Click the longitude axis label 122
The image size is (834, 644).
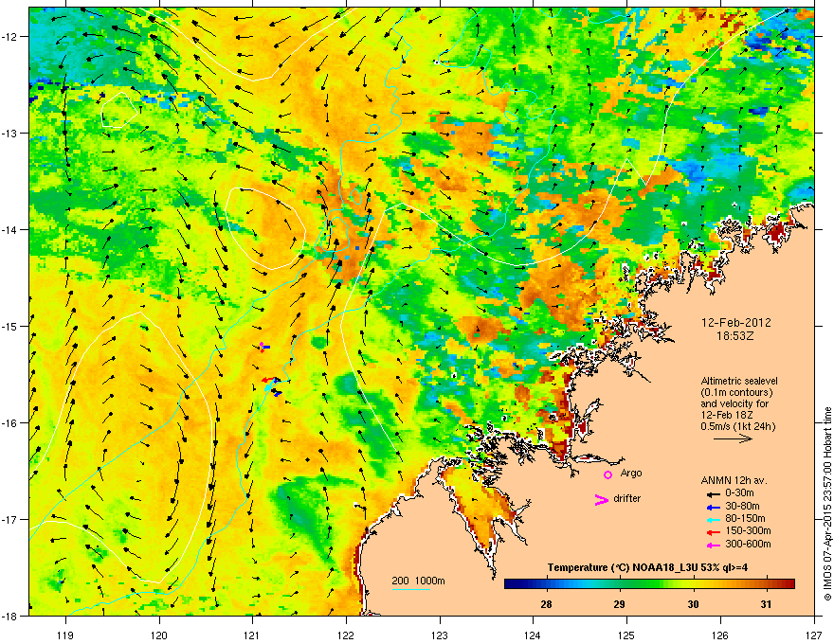click(x=346, y=635)
